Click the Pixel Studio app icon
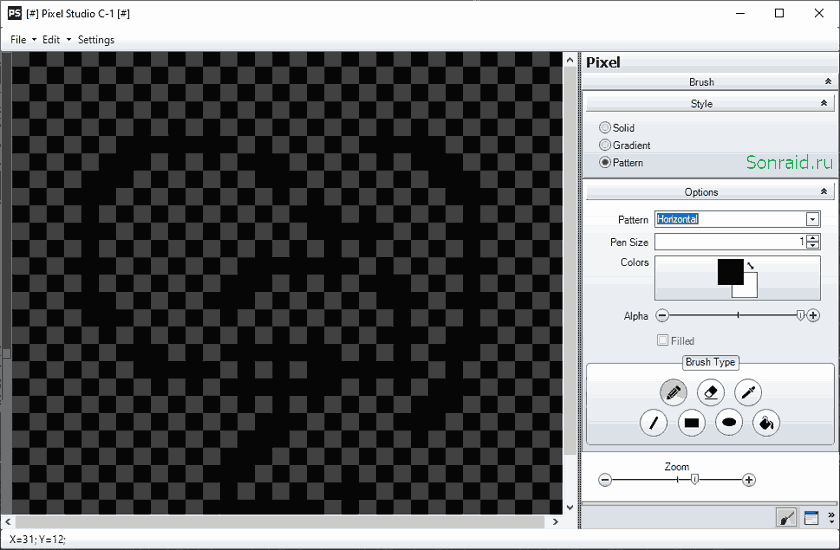The image size is (840, 550). (x=14, y=13)
